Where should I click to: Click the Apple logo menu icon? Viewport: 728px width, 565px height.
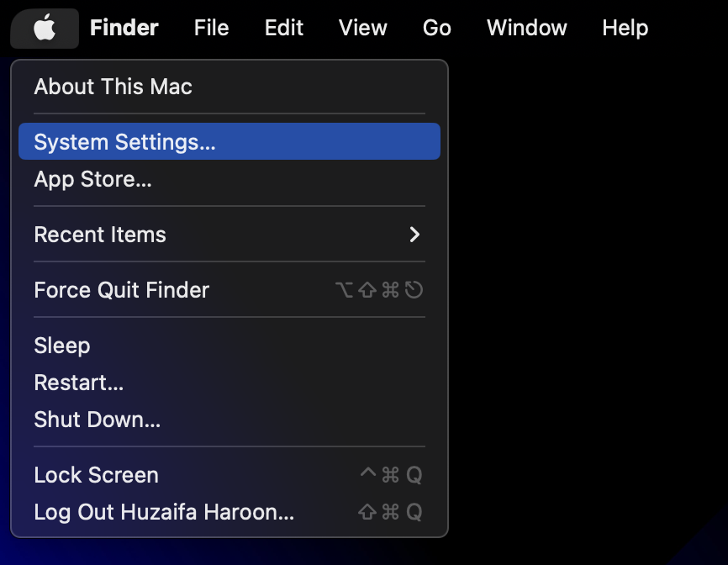click(x=45, y=29)
